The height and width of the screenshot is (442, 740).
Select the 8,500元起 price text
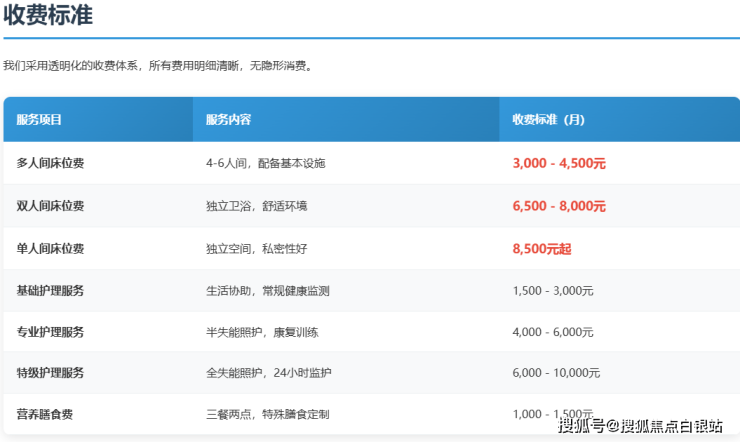[x=541, y=249]
